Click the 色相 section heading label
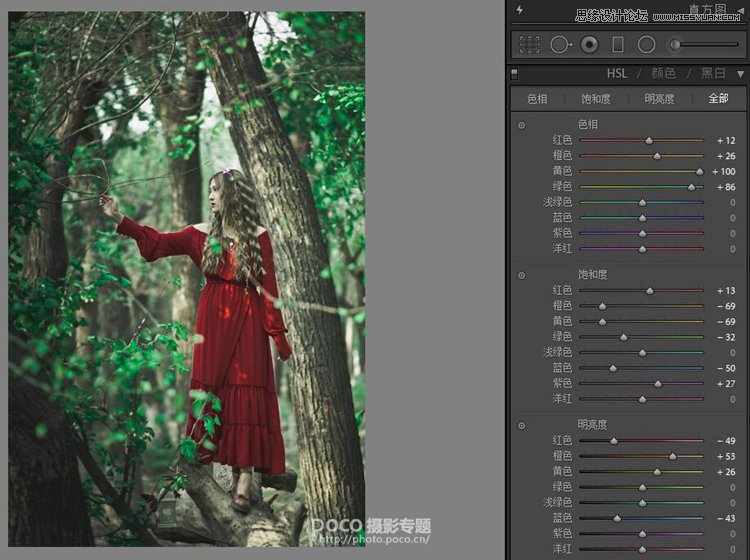Screen dimensions: 750x560 pyautogui.click(x=588, y=124)
